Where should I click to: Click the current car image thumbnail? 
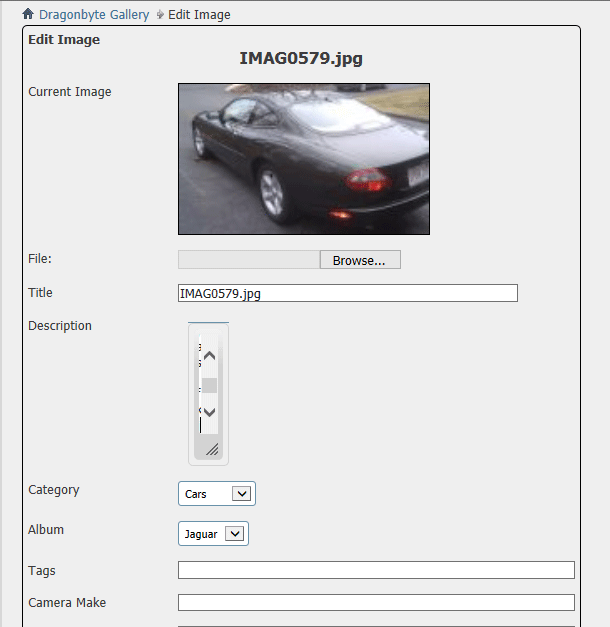click(304, 159)
